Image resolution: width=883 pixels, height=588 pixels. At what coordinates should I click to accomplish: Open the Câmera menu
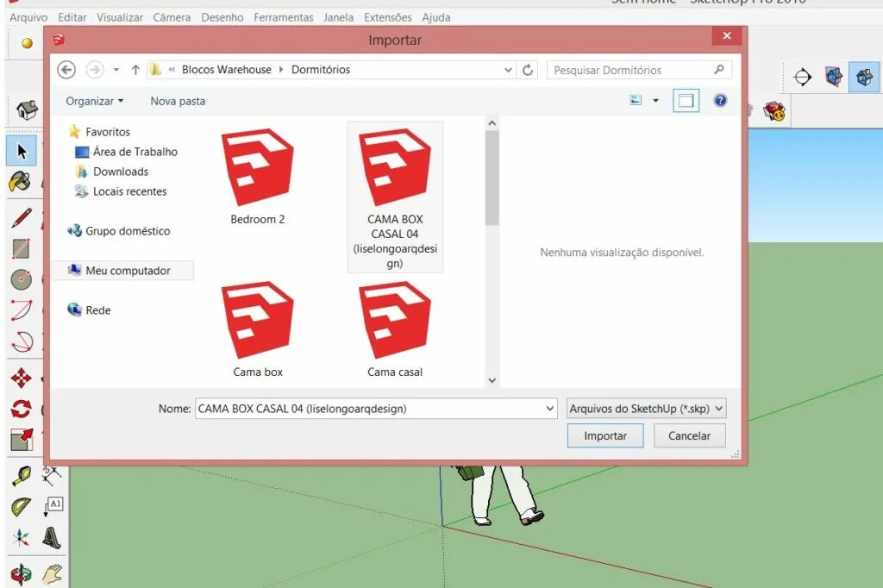172,17
